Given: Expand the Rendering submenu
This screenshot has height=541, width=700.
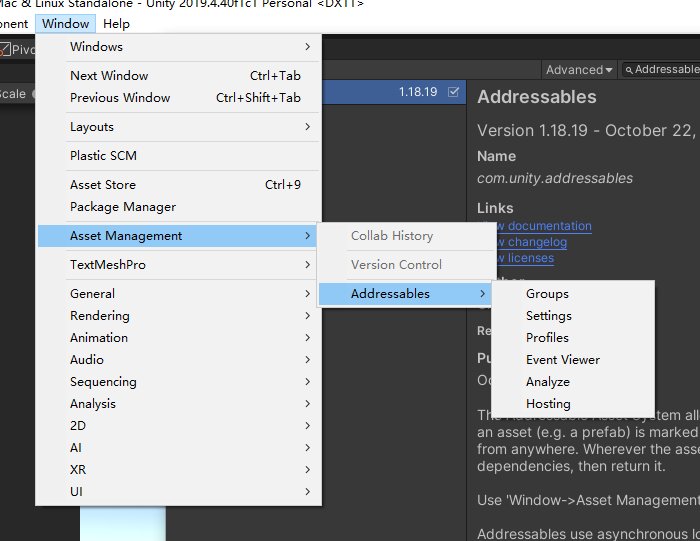Looking at the screenshot, I should 179,316.
